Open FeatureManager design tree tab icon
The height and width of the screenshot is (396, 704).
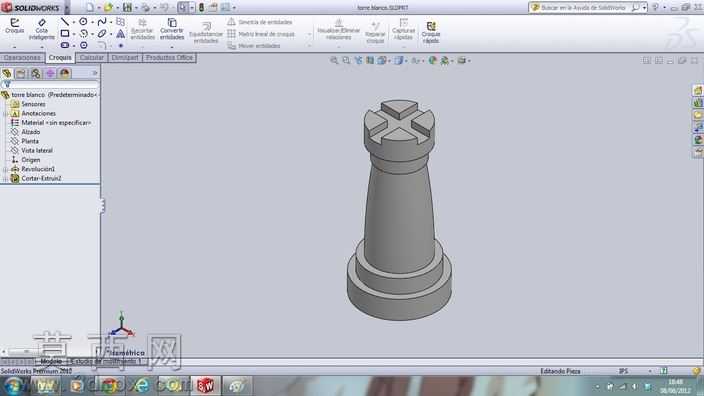[7, 73]
